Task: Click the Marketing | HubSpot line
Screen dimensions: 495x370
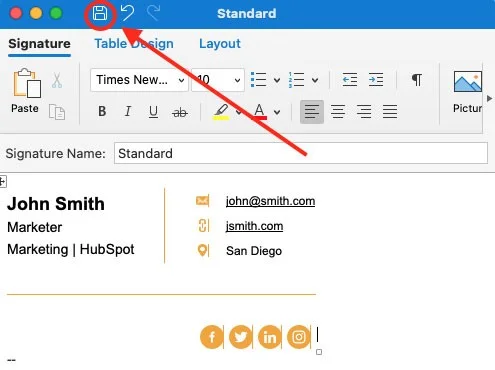Action: [x=71, y=249]
